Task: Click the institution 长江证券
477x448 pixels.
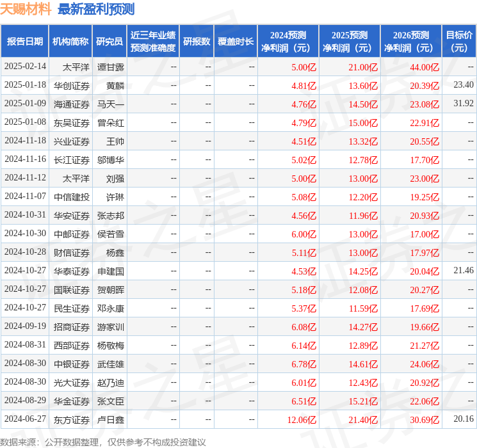Action: pyautogui.click(x=72, y=160)
